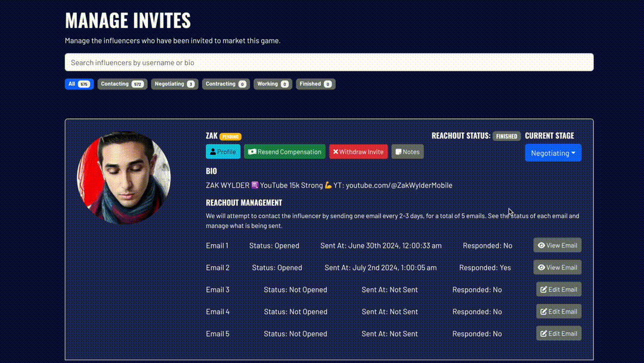This screenshot has width=644, height=363.
Task: Filter invites by Negotiating stage
Action: [x=174, y=84]
